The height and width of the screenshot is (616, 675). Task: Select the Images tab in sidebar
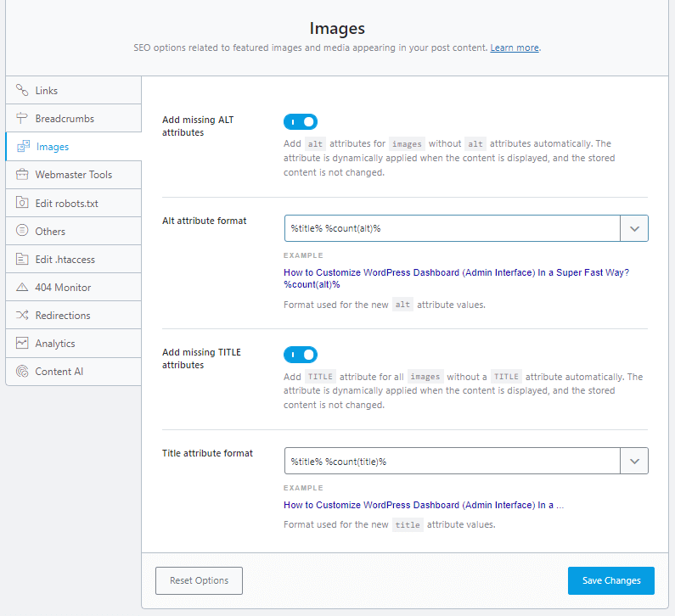click(53, 147)
